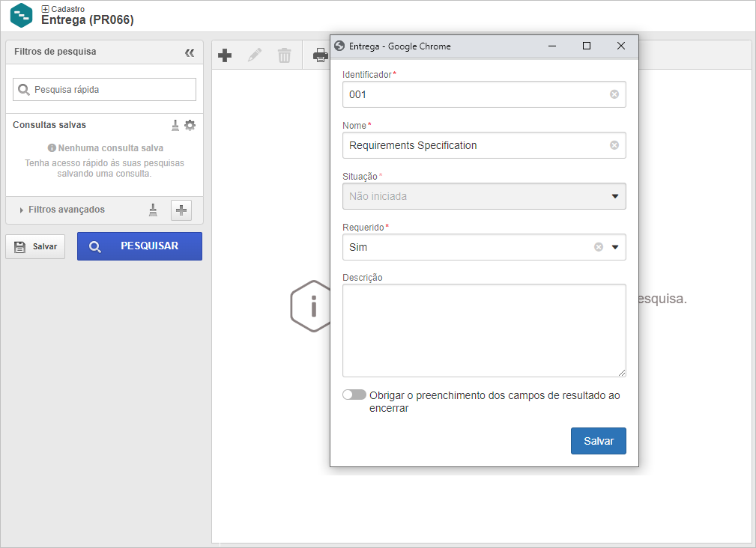
Task: Clear the Nome field value
Action: click(x=614, y=145)
